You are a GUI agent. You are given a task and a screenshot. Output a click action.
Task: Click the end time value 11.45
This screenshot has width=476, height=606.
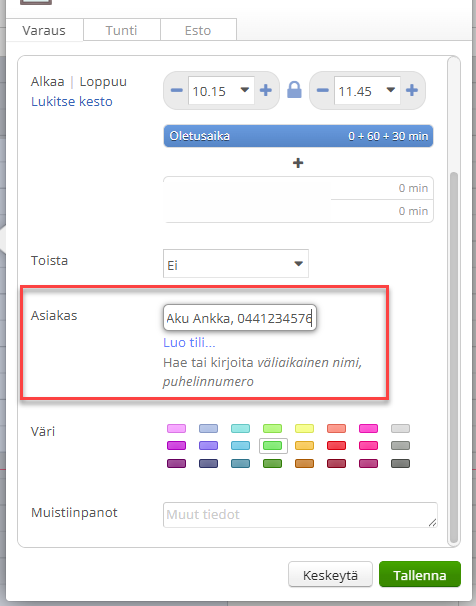click(x=355, y=91)
